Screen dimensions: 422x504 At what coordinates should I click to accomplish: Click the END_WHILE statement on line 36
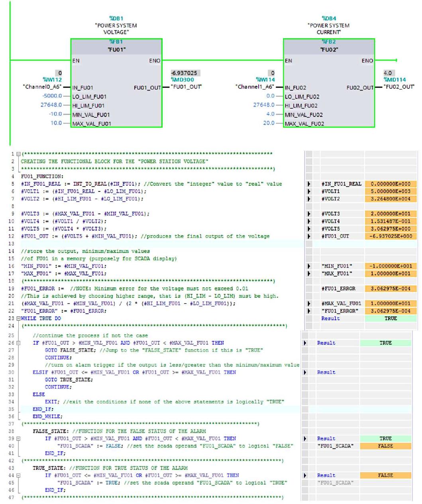tap(47, 416)
